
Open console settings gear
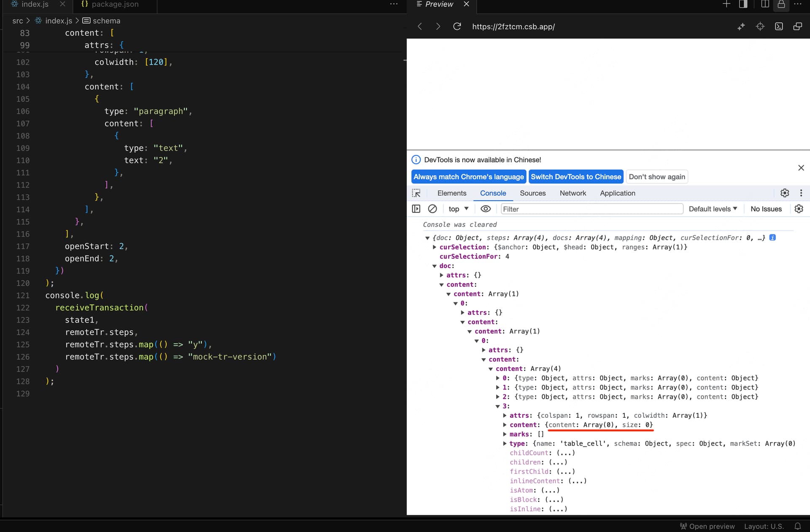pos(799,209)
